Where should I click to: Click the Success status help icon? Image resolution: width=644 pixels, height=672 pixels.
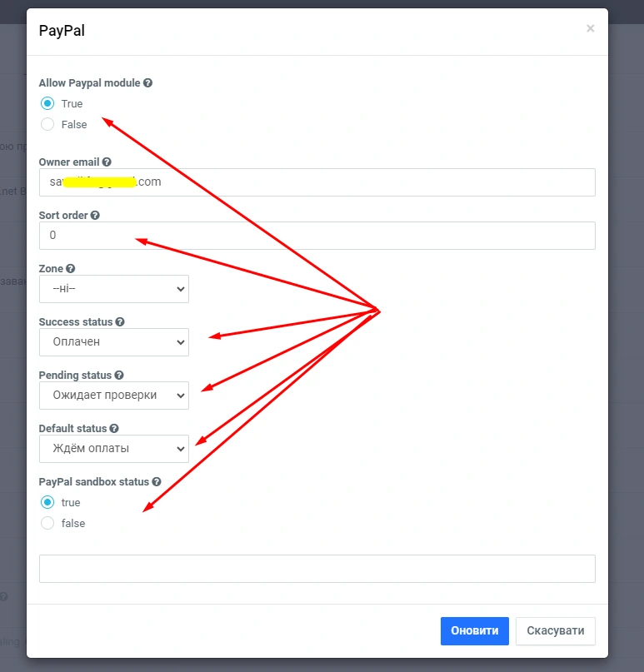tap(120, 322)
